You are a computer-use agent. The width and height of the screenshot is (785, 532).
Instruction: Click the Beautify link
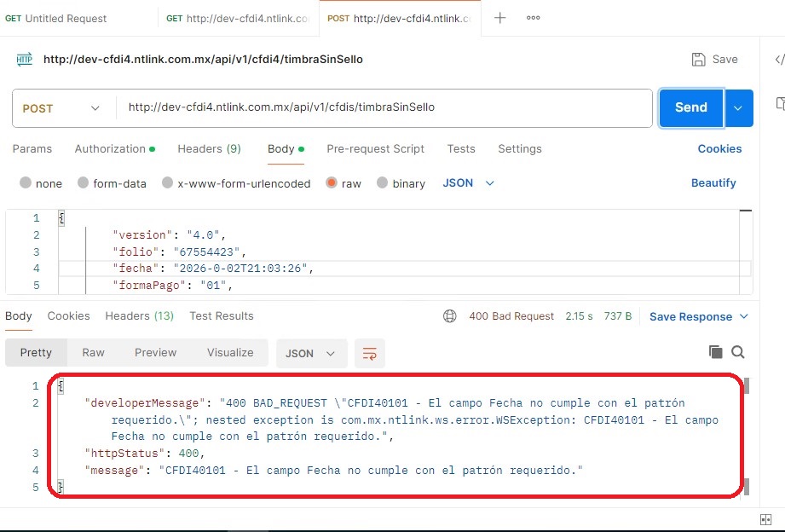coord(713,182)
